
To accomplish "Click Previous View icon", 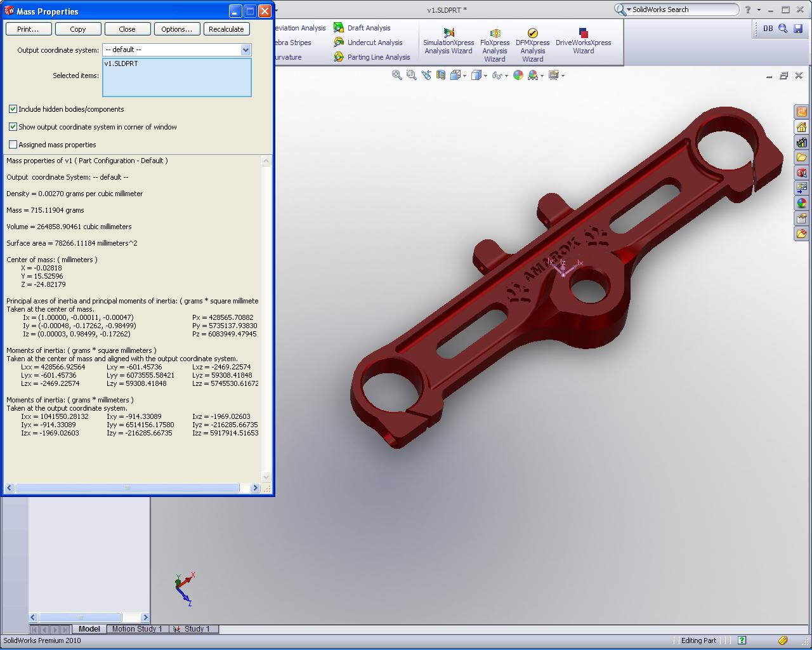I will point(426,75).
